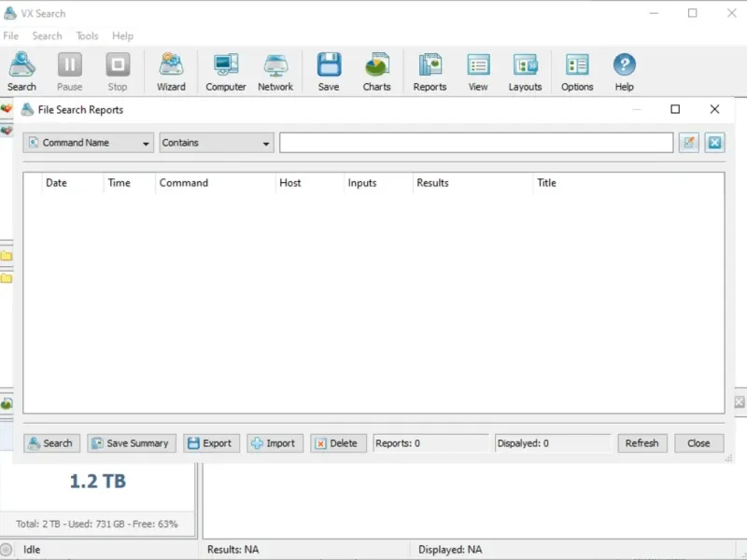Click the clear filter blue X icon
The image size is (747, 560).
(714, 143)
